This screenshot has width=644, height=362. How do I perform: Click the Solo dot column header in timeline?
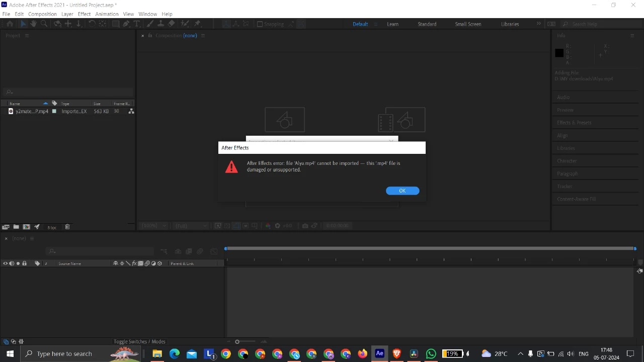click(x=18, y=263)
